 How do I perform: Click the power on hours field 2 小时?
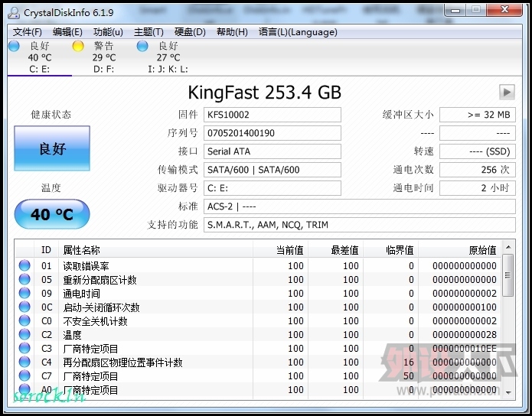pyautogui.click(x=478, y=188)
